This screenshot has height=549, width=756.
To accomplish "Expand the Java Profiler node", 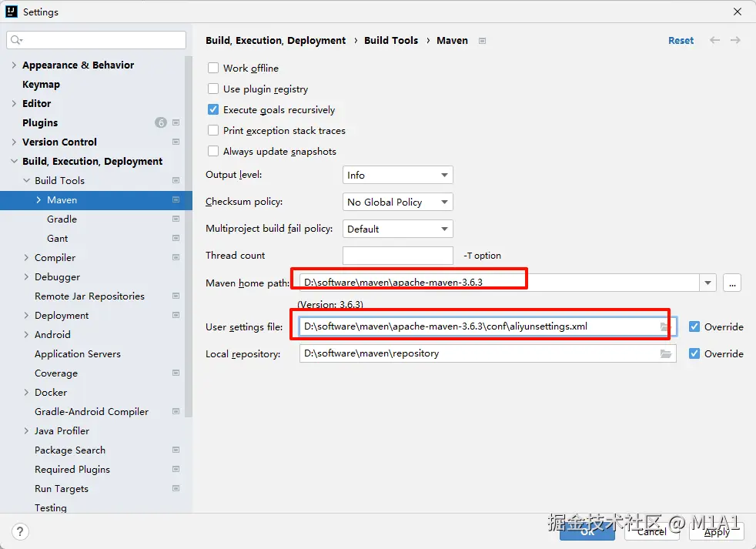I will click(x=26, y=430).
